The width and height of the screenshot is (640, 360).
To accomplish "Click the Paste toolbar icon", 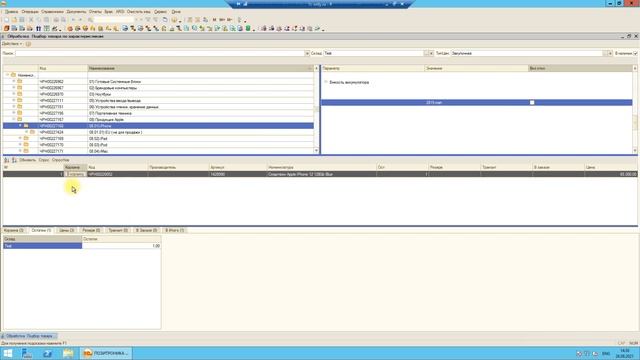I will click(x=47, y=20).
